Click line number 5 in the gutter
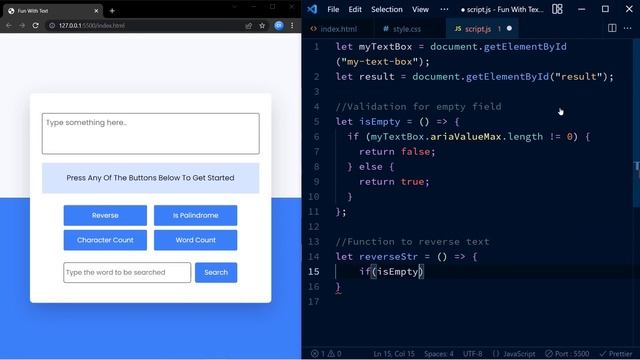The height and width of the screenshot is (360, 640). tap(316, 122)
